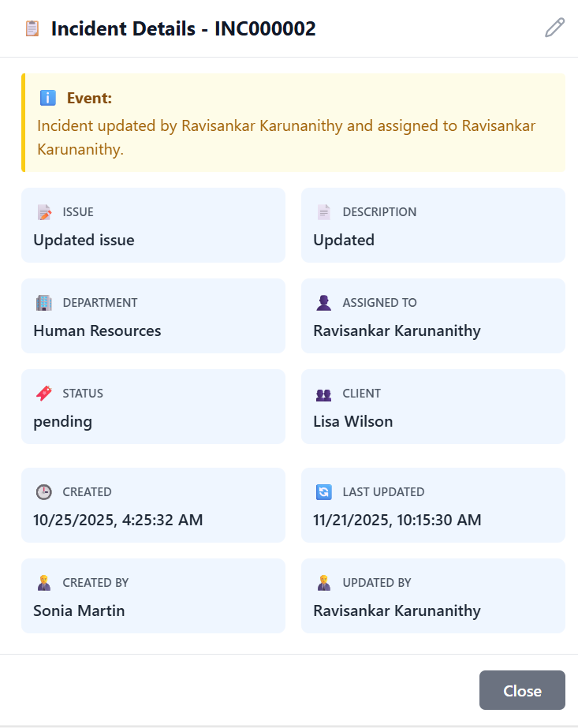This screenshot has height=728, width=578.
Task: Click the Lisa Wilson client name
Action: [352, 421]
